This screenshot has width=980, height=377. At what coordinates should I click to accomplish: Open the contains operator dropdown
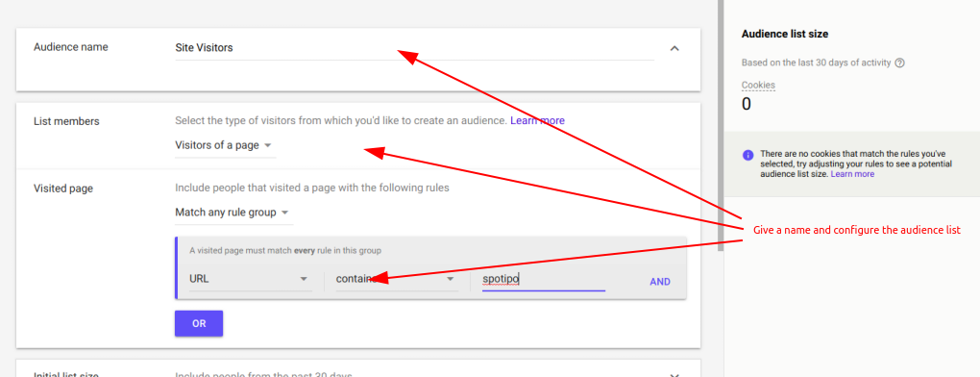coord(397,280)
